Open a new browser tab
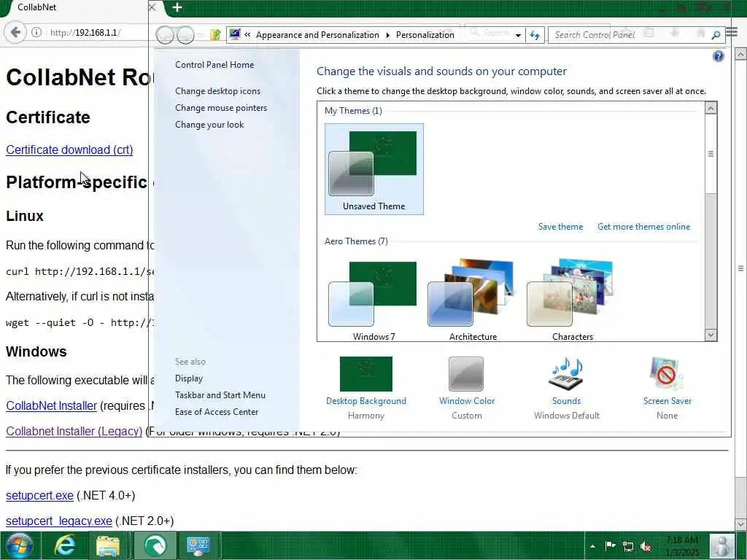 tap(177, 7)
